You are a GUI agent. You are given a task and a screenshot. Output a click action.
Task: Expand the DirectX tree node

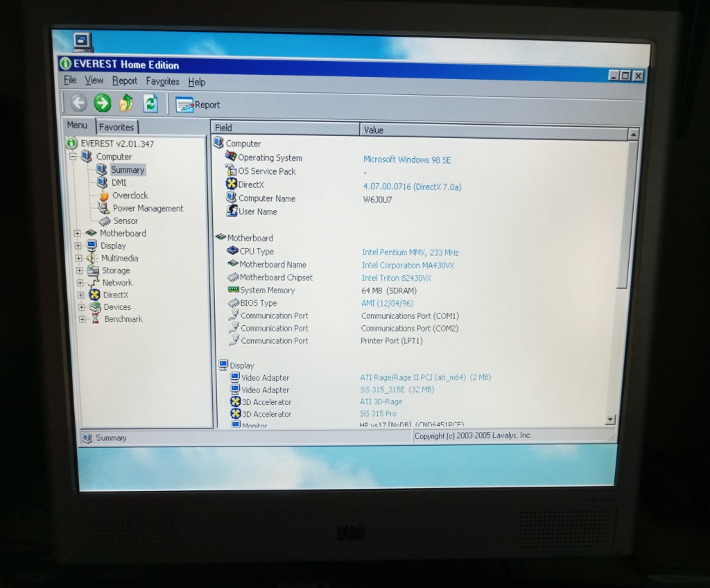click(x=81, y=295)
